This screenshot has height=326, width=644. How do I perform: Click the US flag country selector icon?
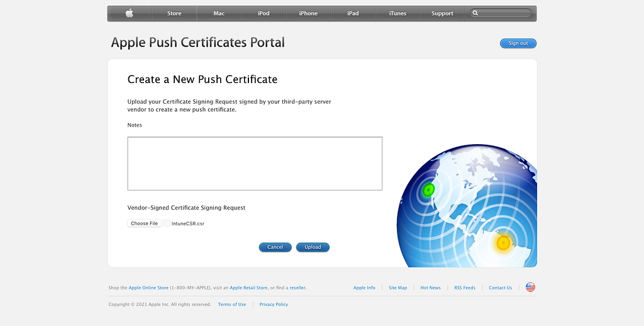[x=530, y=287]
